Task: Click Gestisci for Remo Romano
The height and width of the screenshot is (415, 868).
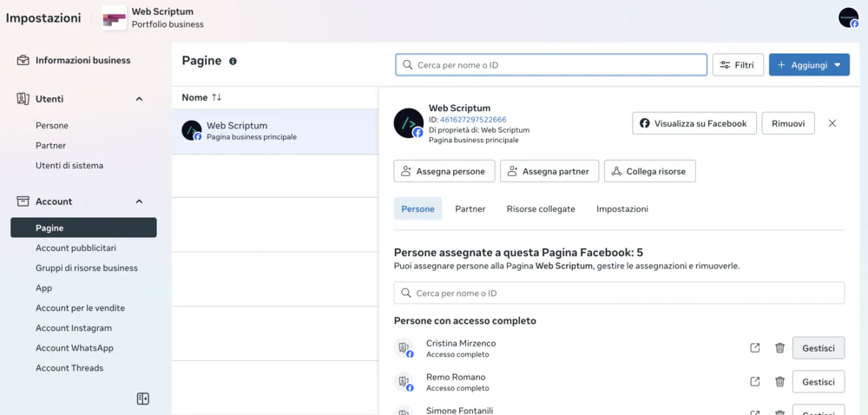Action: click(x=819, y=382)
